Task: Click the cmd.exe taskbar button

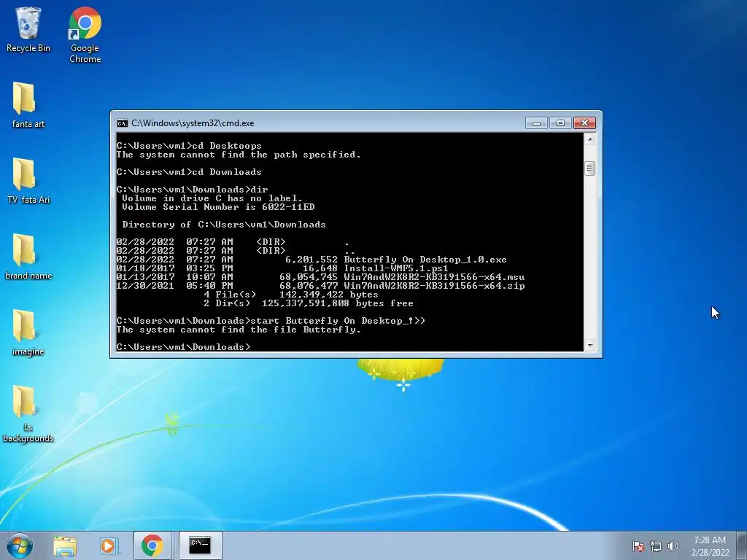Action: (x=200, y=545)
